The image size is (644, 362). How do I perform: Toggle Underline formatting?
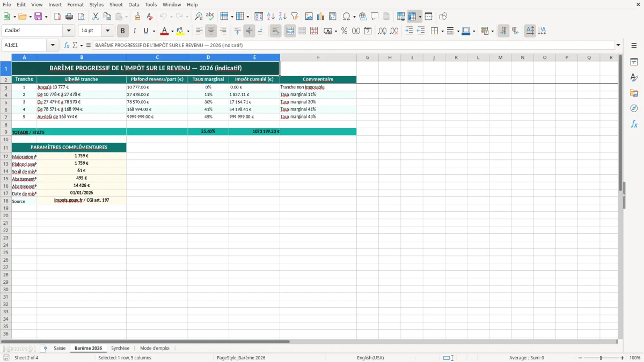[x=145, y=31]
